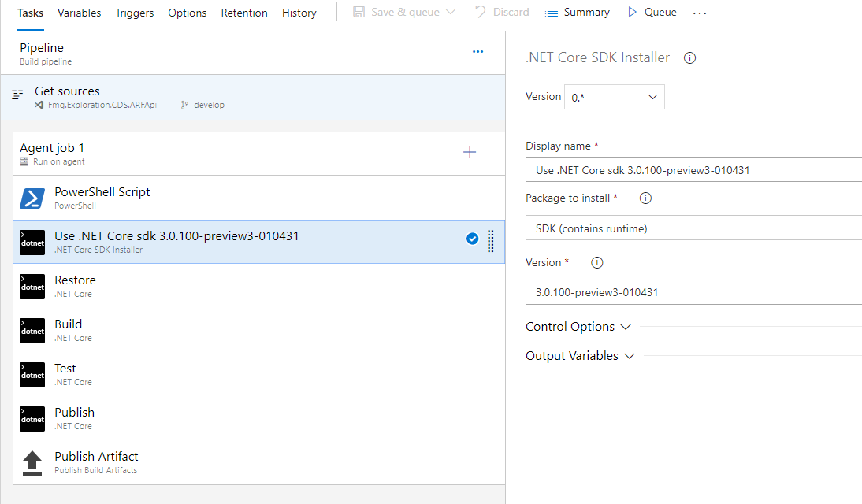862x504 pixels.
Task: Click the Get sources list icon
Action: [x=17, y=94]
